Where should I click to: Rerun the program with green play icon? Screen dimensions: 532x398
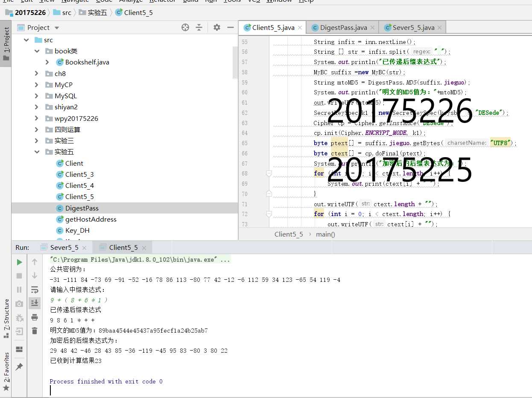pyautogui.click(x=19, y=262)
